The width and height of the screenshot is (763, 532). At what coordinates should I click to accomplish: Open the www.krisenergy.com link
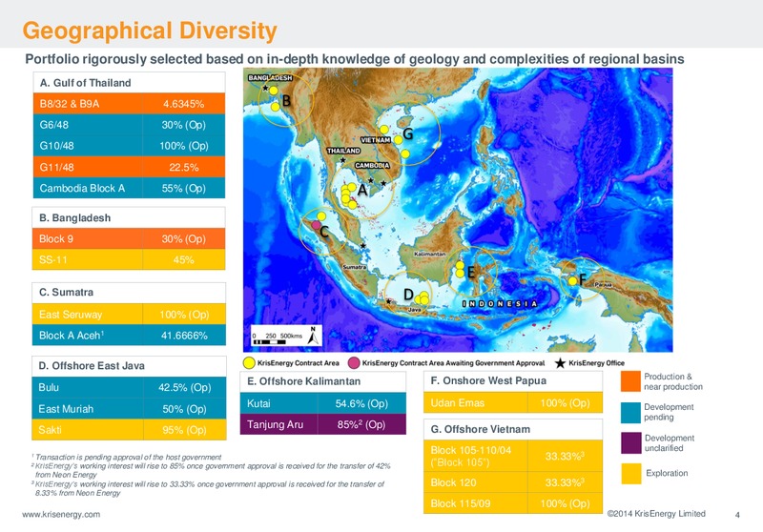[x=61, y=514]
